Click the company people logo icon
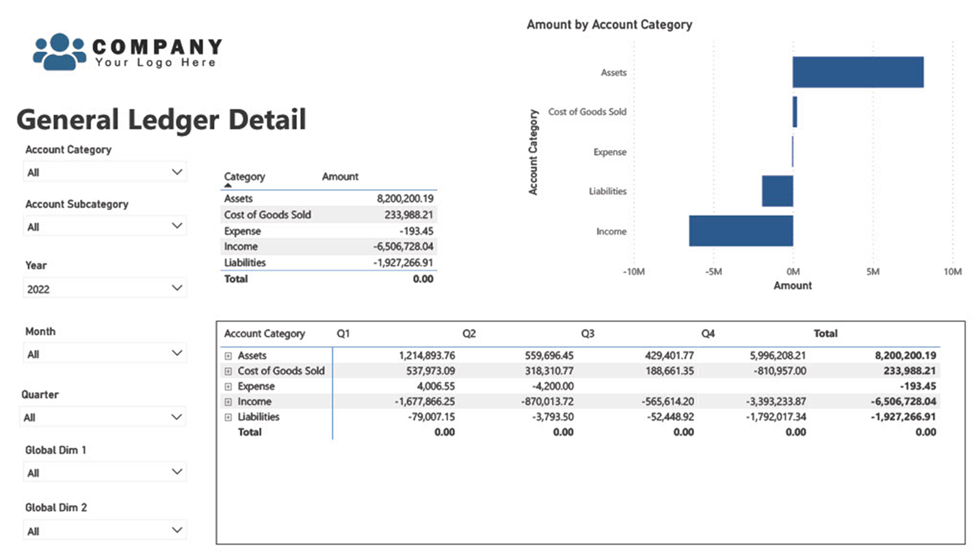The image size is (980, 560). click(59, 51)
